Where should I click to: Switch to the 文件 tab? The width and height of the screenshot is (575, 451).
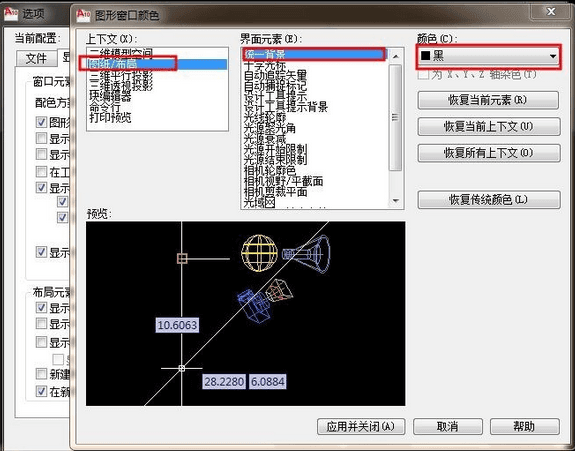pos(36,58)
